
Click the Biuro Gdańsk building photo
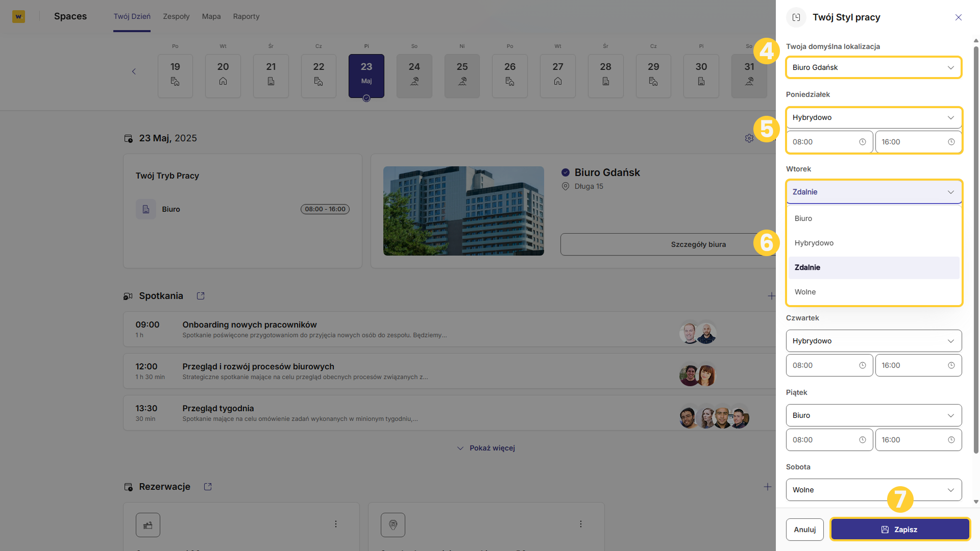click(463, 211)
